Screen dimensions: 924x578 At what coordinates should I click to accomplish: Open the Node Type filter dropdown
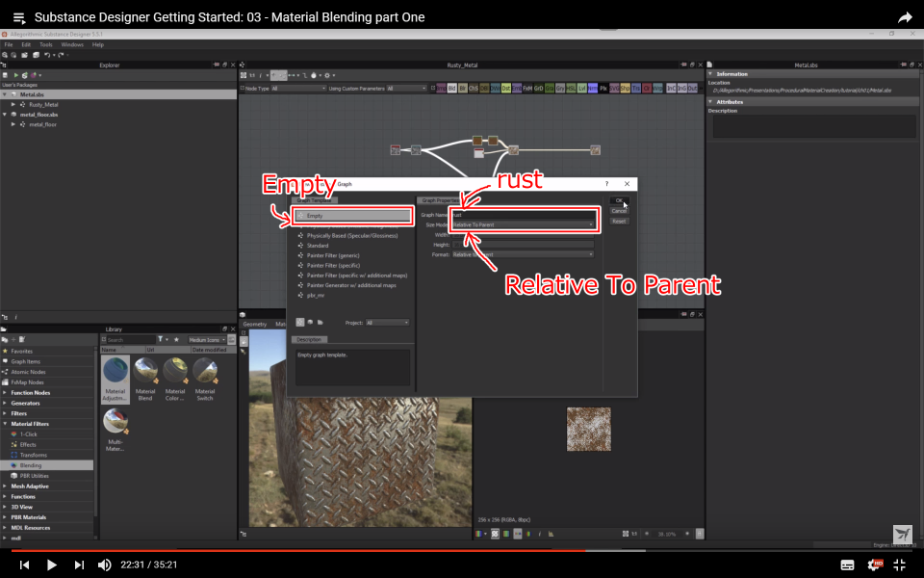[298, 89]
